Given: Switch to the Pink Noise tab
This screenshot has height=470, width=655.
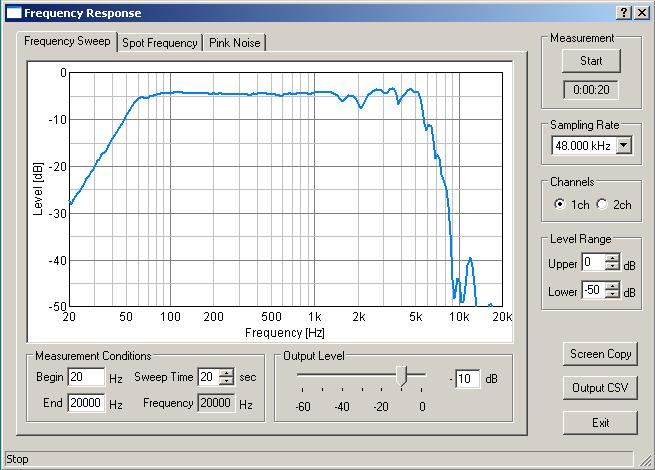Looking at the screenshot, I should (235, 43).
